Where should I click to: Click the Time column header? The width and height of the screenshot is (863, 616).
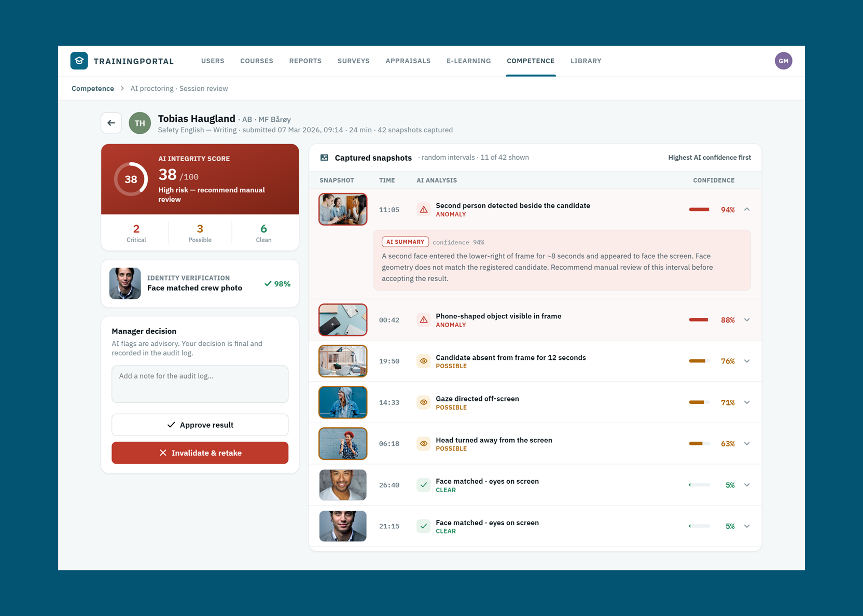[x=387, y=180]
